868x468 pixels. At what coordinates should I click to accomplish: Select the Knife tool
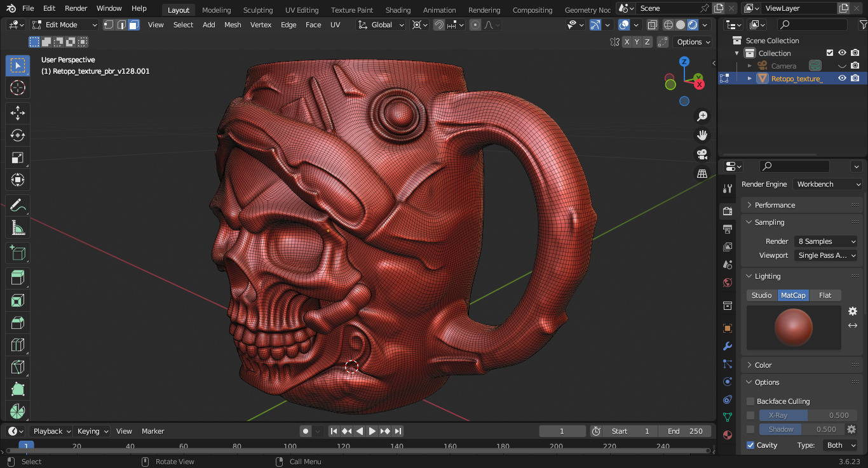(18, 366)
